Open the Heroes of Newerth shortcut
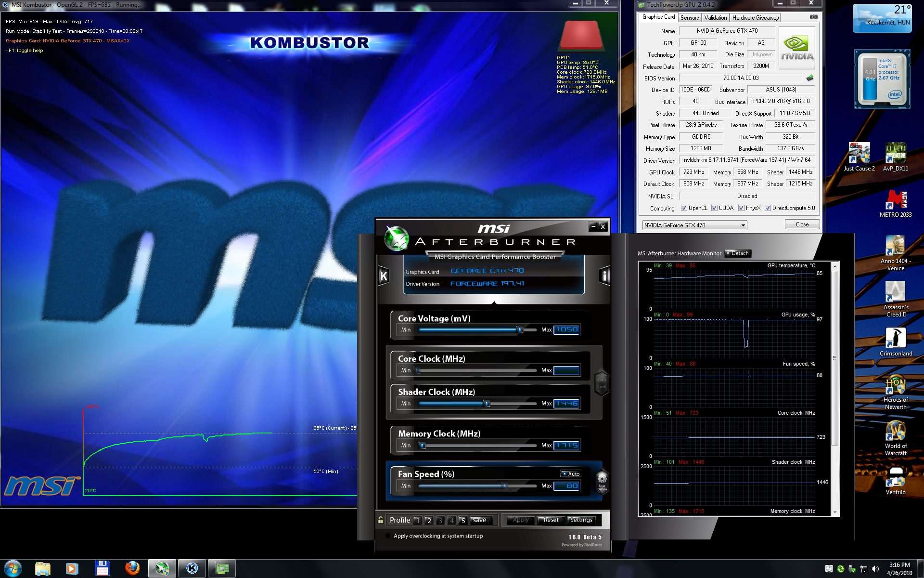This screenshot has width=924, height=578. (x=896, y=392)
